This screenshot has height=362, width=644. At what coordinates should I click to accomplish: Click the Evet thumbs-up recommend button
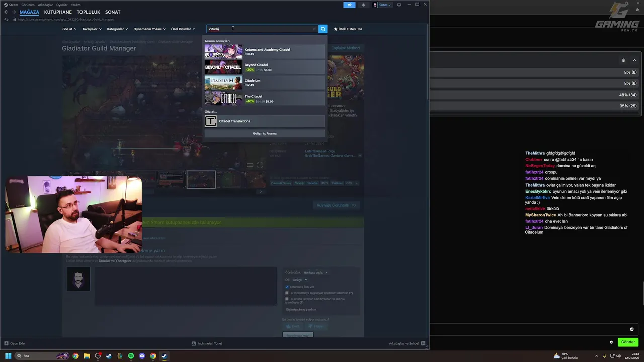coord(292,326)
